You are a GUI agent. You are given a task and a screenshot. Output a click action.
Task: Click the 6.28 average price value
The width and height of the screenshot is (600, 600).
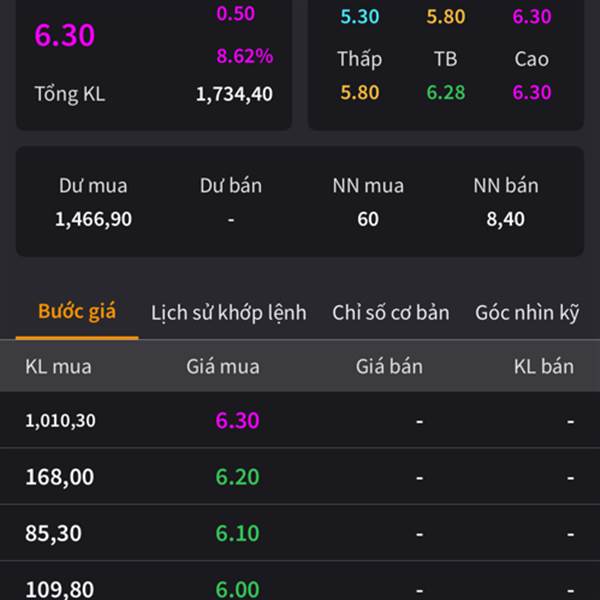(446, 92)
